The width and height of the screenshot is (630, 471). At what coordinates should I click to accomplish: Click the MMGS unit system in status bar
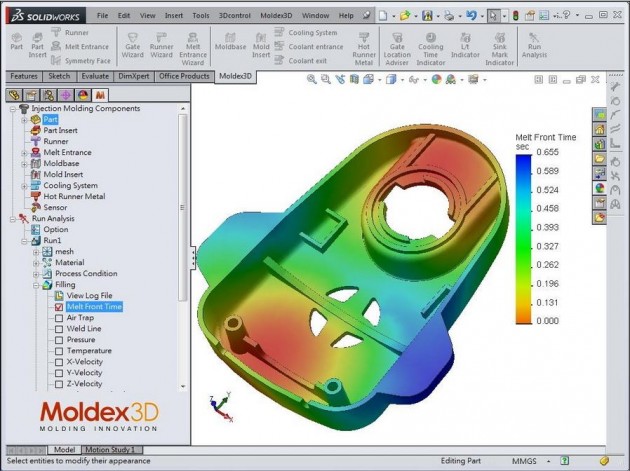coord(524,461)
